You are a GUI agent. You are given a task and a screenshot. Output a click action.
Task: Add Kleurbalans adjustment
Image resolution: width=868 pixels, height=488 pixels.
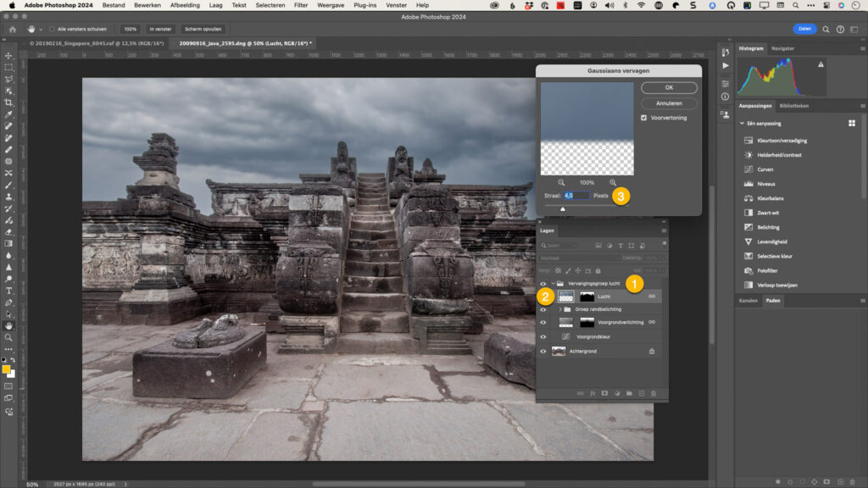(x=770, y=198)
